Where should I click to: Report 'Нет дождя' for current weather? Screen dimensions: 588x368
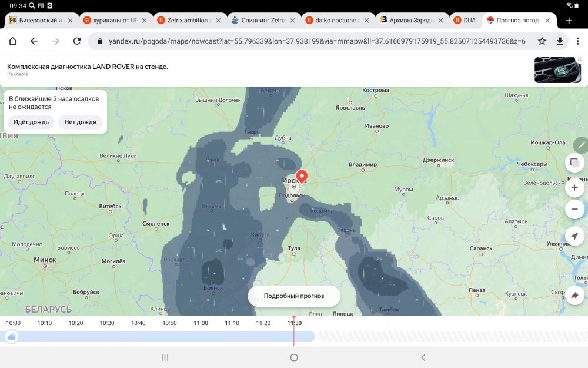[80, 122]
